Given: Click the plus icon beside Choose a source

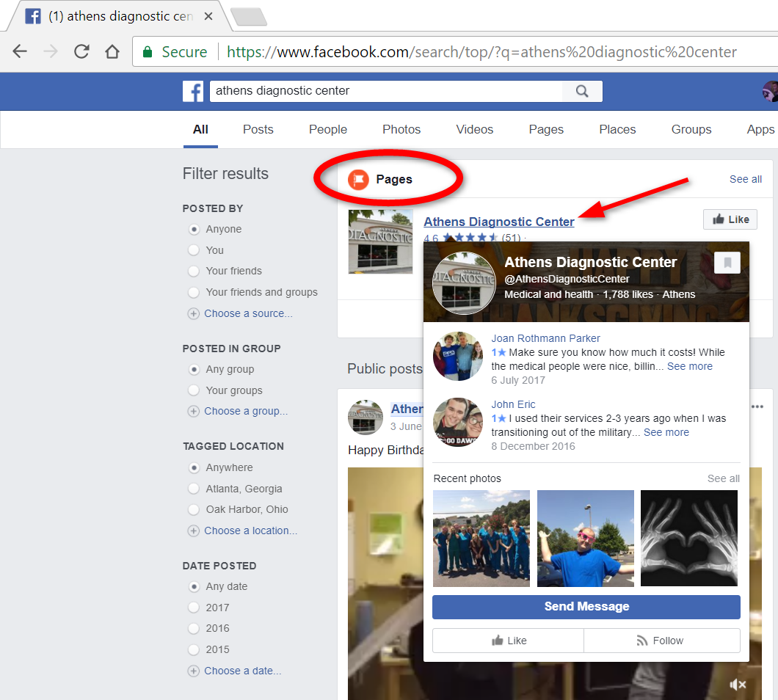Looking at the screenshot, I should [194, 313].
